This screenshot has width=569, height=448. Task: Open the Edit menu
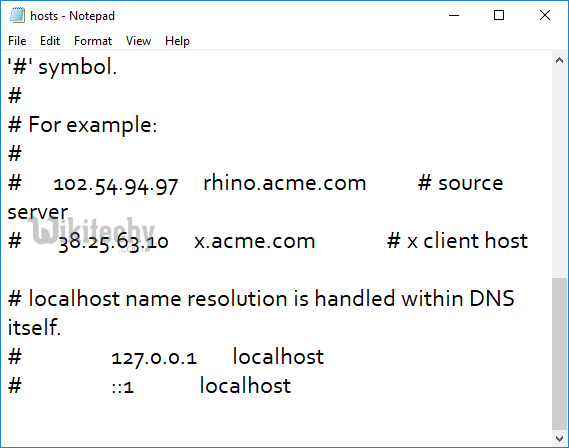[50, 41]
